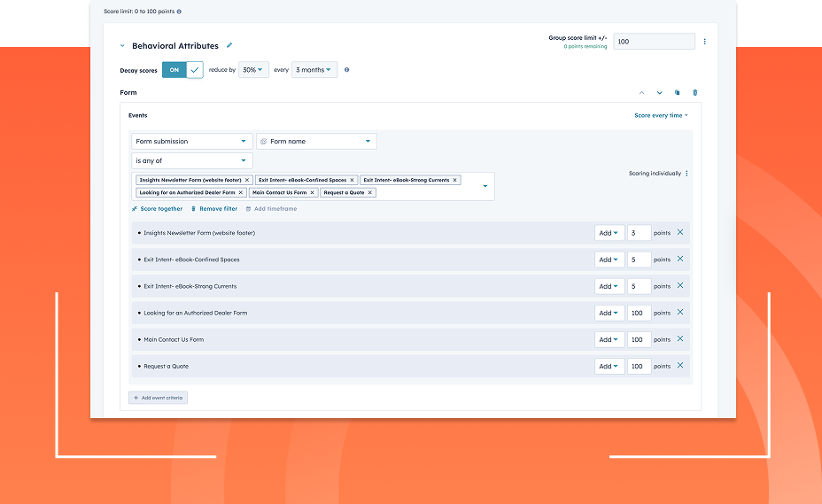Image resolution: width=822 pixels, height=504 pixels.
Task: Edit points for Main Contact Us Form
Action: point(639,340)
